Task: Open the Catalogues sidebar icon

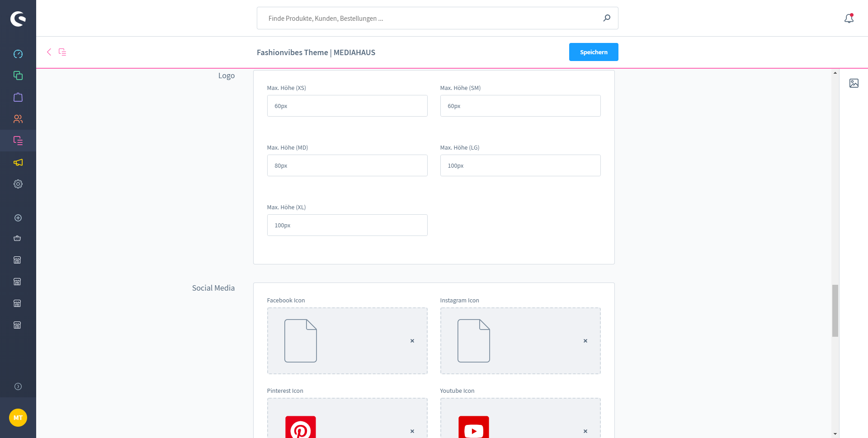Action: click(x=18, y=75)
